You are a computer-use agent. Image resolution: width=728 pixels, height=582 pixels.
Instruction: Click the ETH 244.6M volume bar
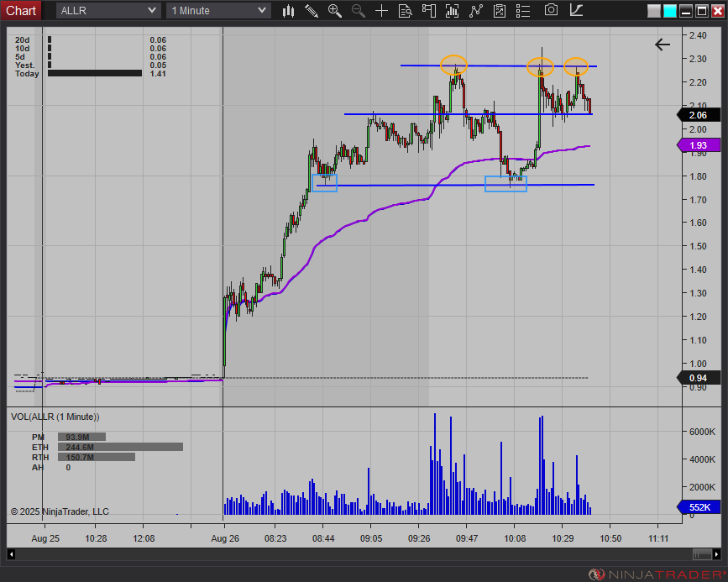coord(120,447)
